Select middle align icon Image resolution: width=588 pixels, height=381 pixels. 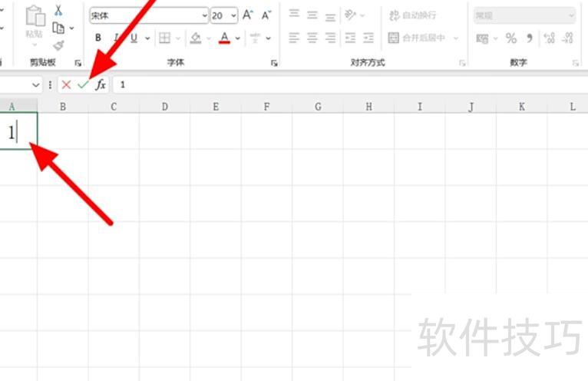312,15
